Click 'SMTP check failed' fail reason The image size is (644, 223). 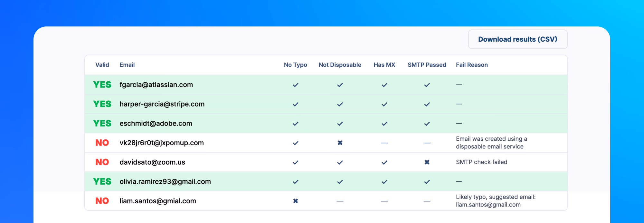(481, 162)
